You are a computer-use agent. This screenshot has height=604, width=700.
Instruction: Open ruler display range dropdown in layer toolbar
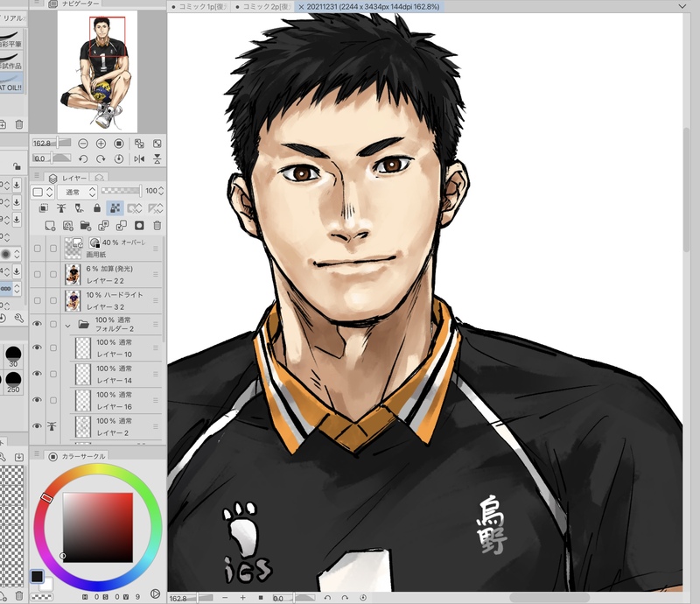point(156,207)
